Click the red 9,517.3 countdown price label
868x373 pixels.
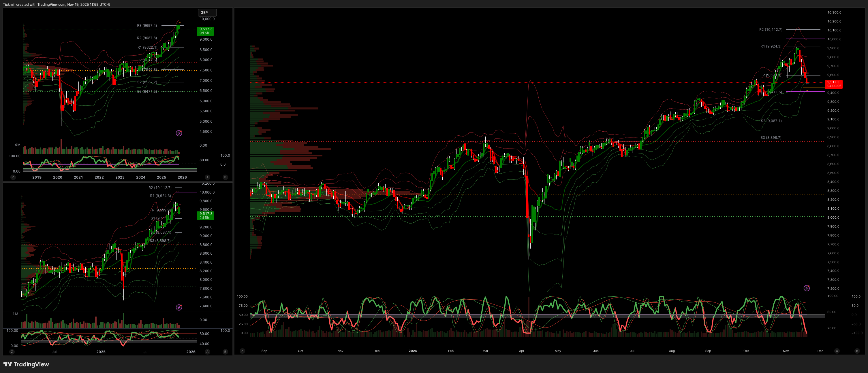coord(834,84)
